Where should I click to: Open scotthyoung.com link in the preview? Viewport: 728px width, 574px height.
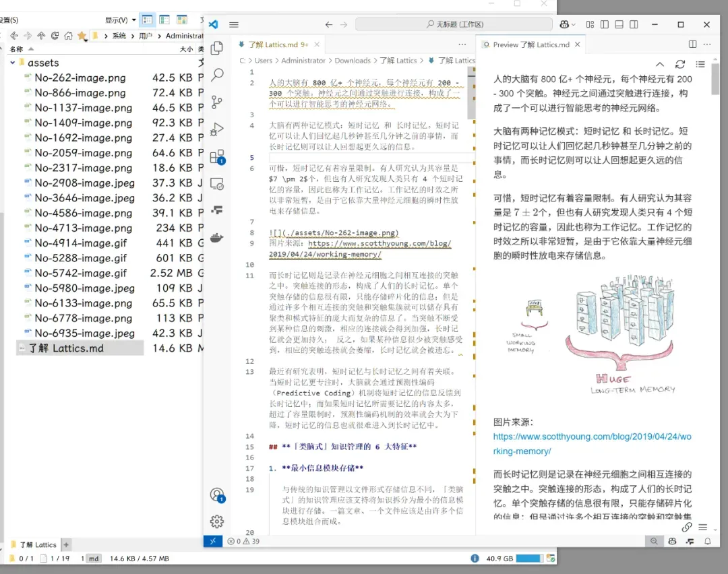click(592, 443)
